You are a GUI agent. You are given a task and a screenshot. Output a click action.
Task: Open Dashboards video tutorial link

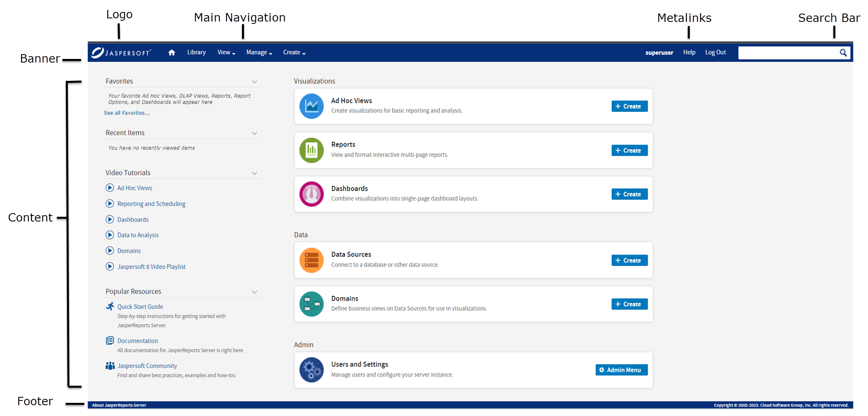(x=133, y=220)
